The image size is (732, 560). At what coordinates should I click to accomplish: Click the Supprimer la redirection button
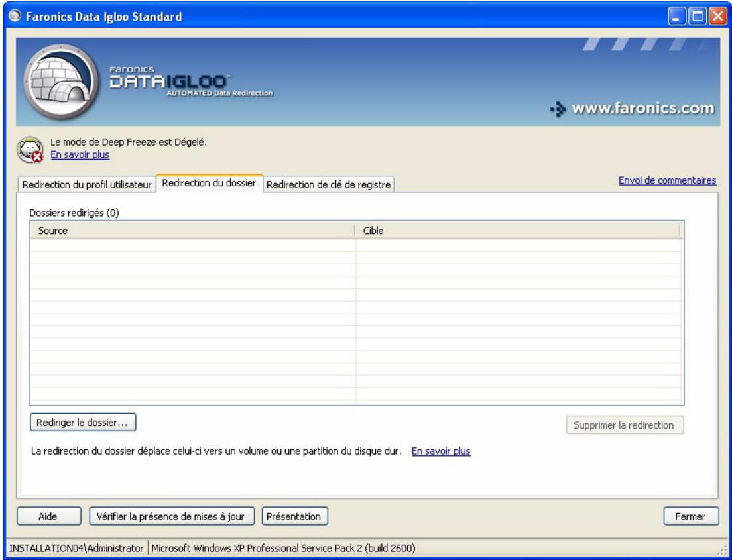coord(625,425)
